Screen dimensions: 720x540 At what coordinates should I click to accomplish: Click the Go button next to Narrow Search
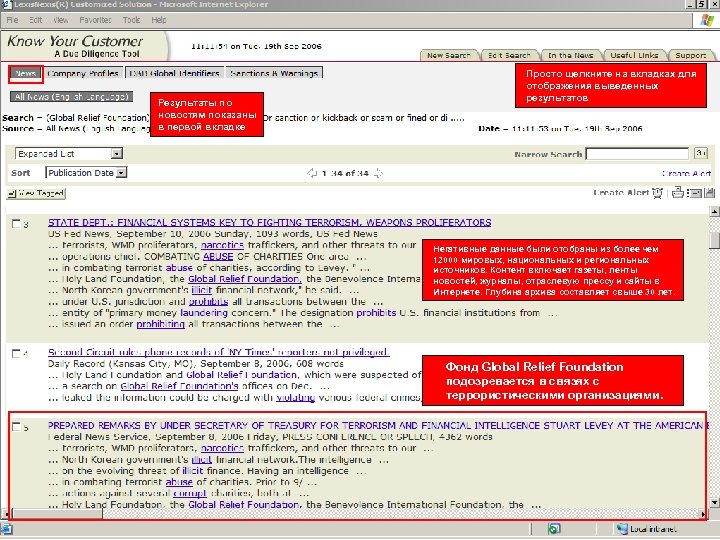pyautogui.click(x=701, y=153)
